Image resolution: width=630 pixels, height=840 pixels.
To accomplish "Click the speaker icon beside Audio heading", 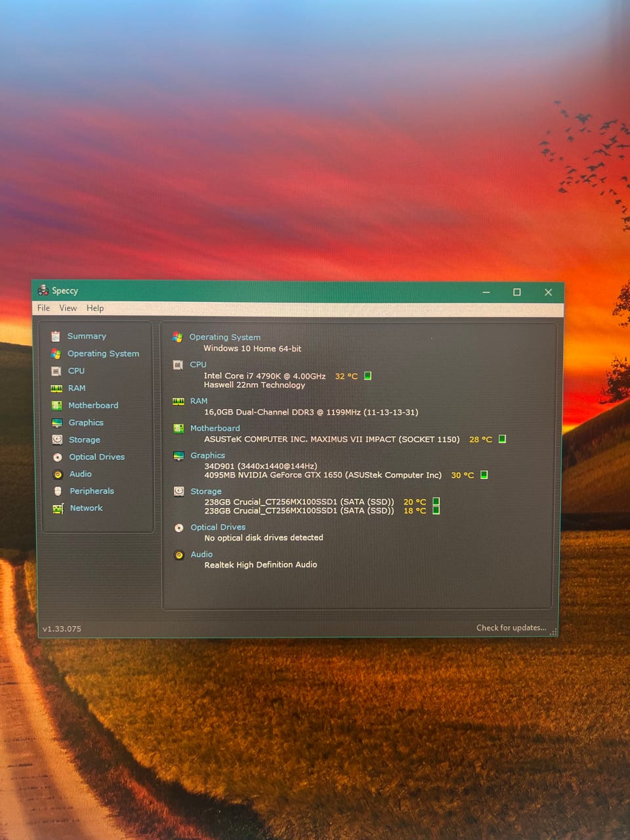I will (x=178, y=555).
